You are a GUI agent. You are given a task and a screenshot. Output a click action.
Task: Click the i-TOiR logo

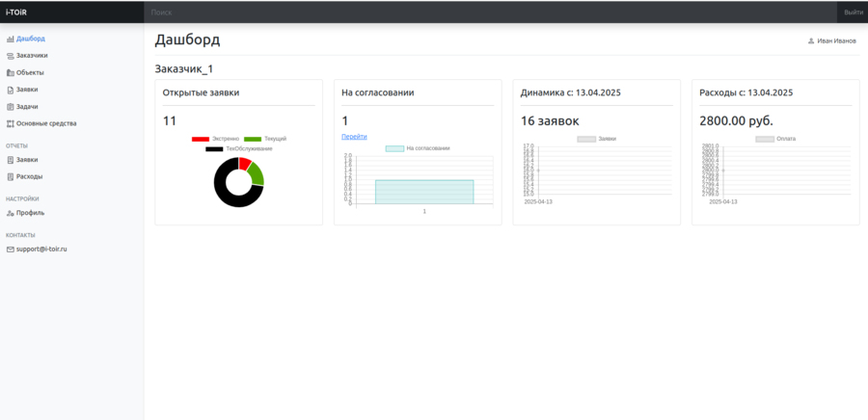coord(16,13)
